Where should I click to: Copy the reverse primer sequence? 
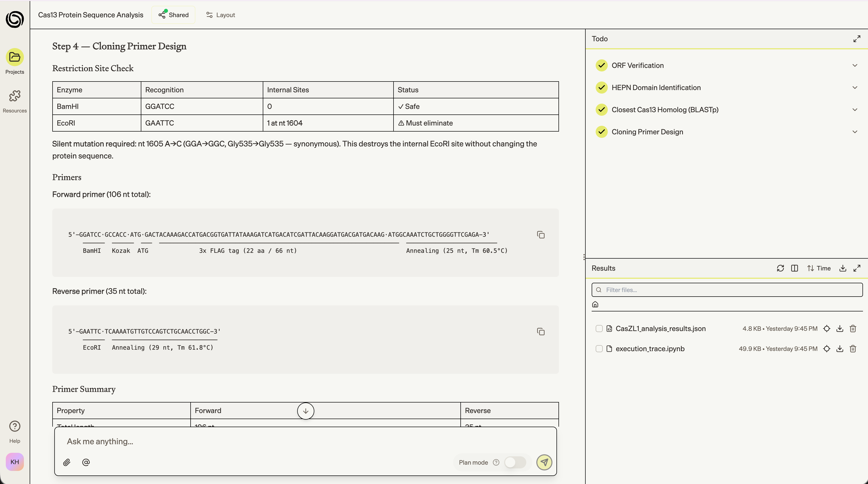point(540,332)
